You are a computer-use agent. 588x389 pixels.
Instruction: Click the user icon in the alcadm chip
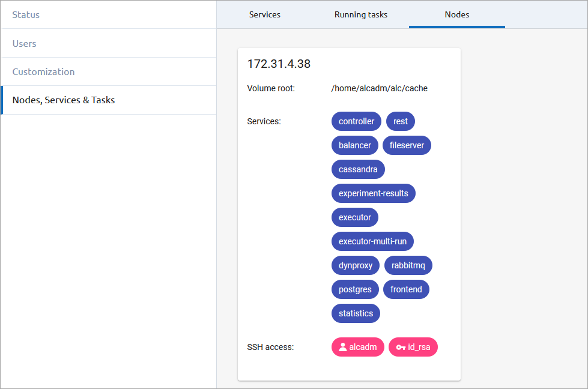[x=343, y=347]
